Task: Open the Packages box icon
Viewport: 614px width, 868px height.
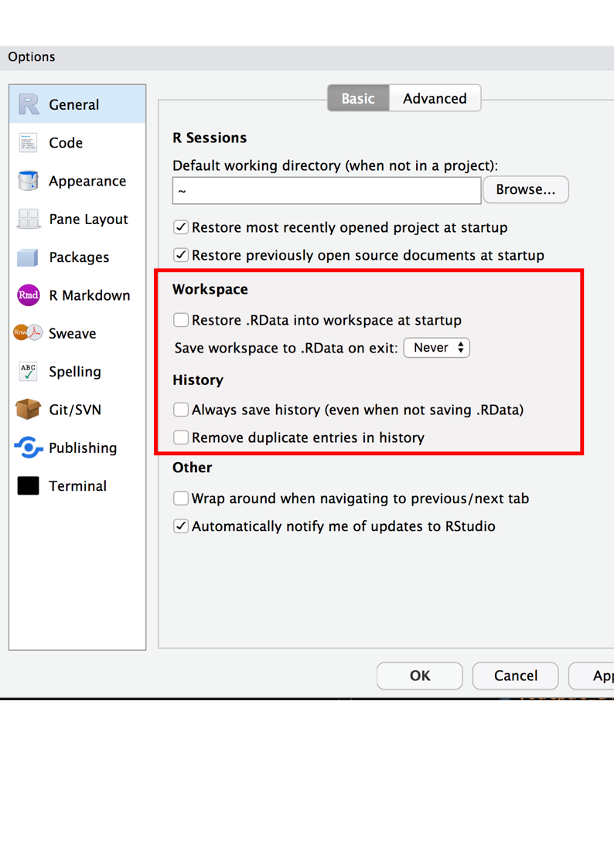Action: (28, 257)
